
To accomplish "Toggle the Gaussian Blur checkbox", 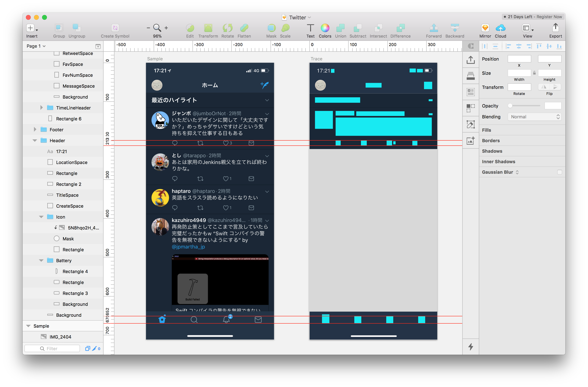I will [x=559, y=172].
